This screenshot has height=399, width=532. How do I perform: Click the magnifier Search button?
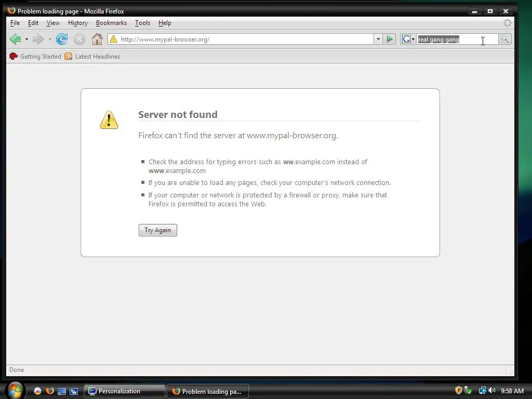(x=505, y=39)
